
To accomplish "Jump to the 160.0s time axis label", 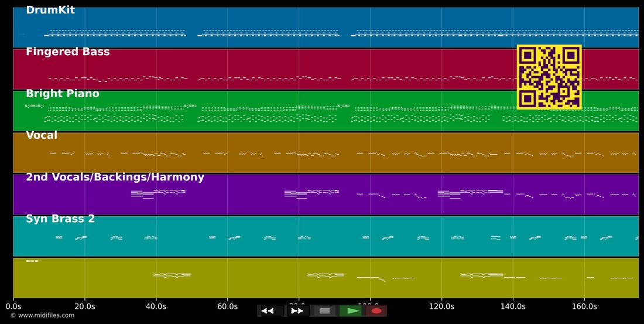I will tap(584, 306).
